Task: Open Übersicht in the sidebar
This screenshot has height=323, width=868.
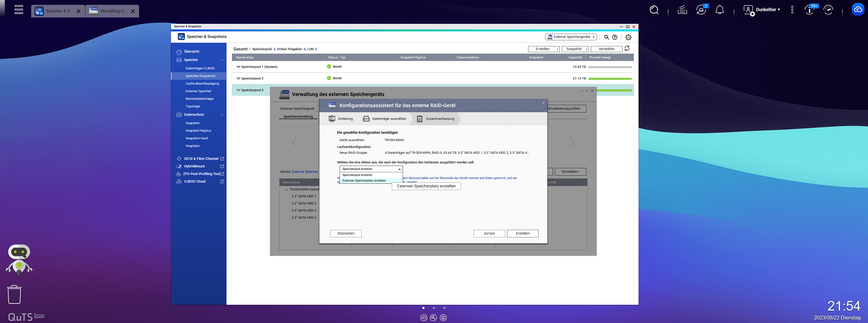Action: (x=192, y=52)
